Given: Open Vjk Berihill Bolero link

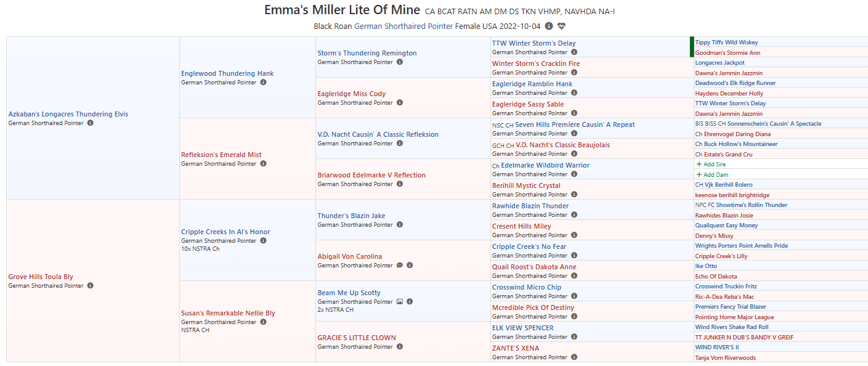Looking at the screenshot, I should (729, 185).
